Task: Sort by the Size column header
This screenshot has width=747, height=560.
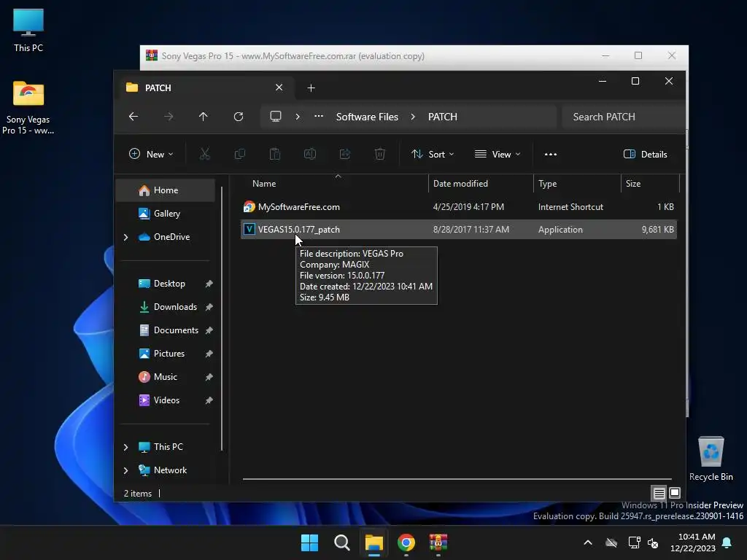Action: coord(650,183)
